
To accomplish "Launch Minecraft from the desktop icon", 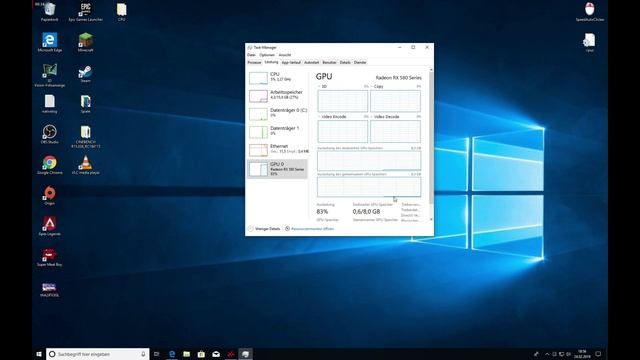I will pyautogui.click(x=85, y=42).
